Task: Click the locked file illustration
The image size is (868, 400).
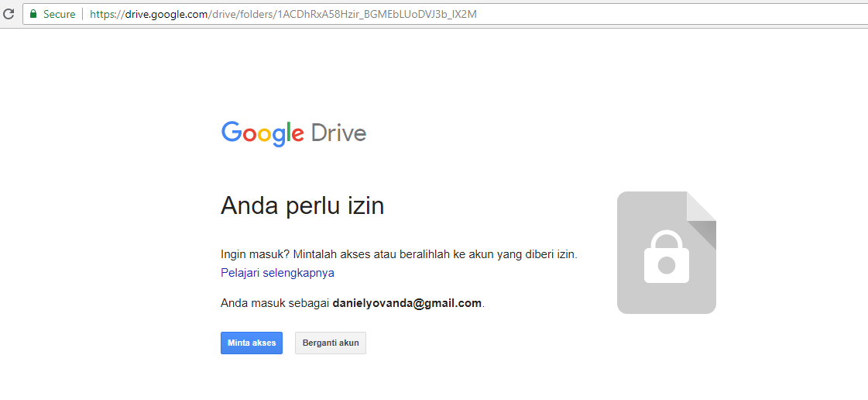Action: (x=667, y=253)
